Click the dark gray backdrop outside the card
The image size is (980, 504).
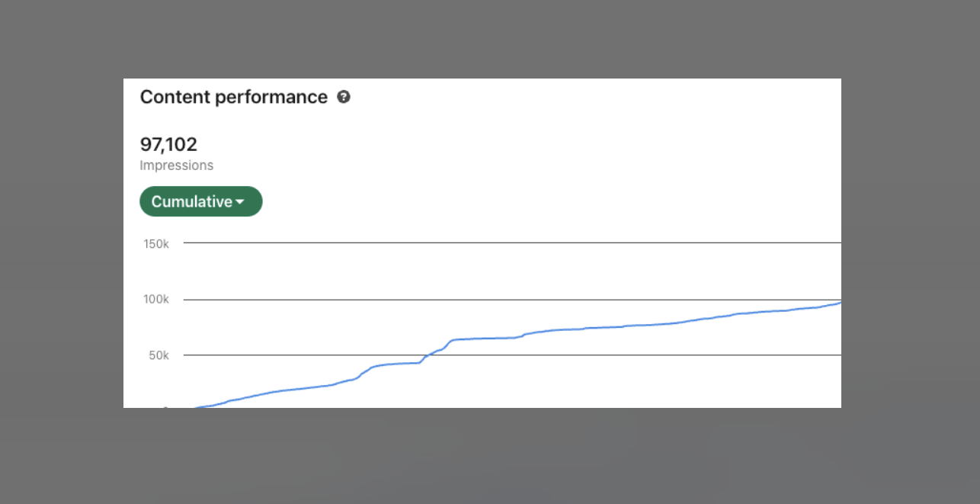[61, 252]
